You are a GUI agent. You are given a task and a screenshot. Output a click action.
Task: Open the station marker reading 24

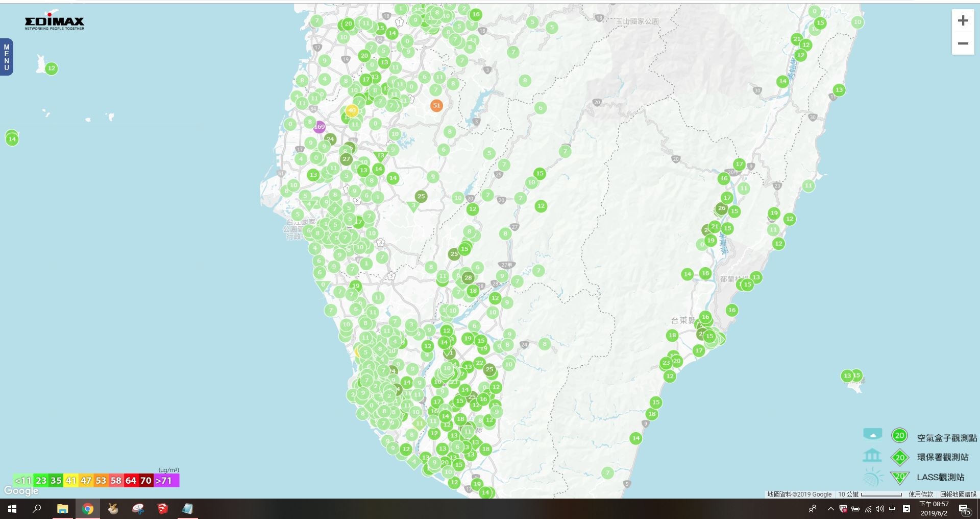(330, 139)
